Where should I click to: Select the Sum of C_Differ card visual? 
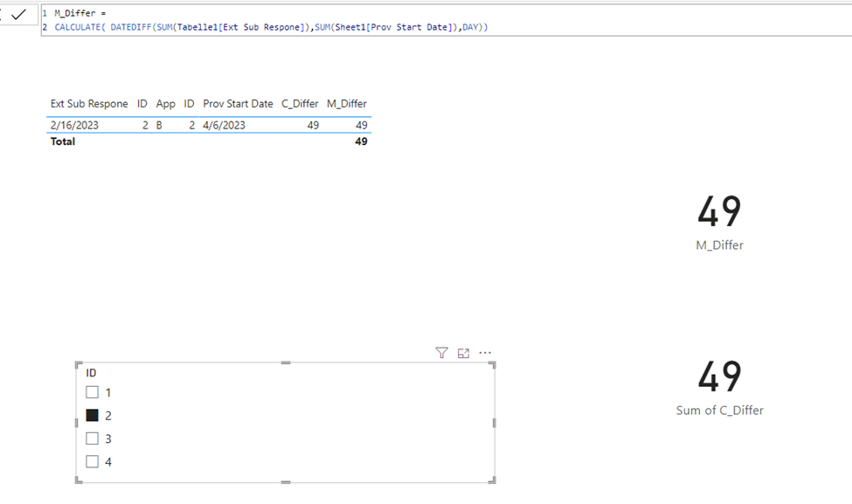pos(719,388)
